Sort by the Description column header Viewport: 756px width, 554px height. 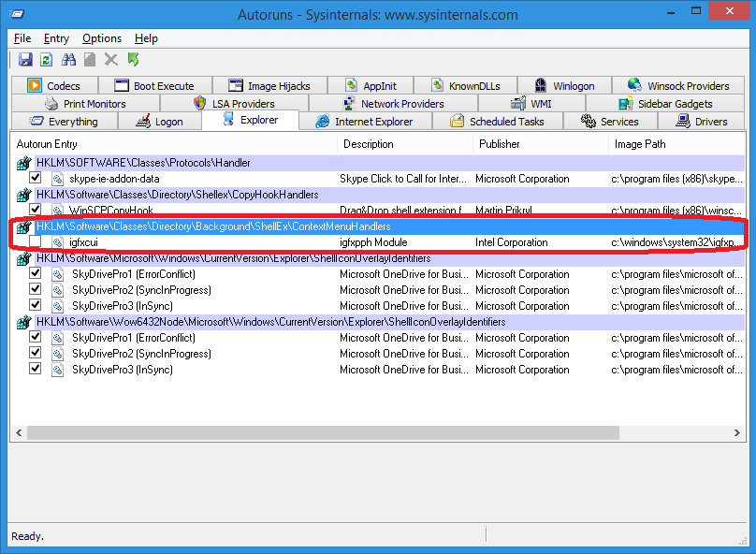pyautogui.click(x=405, y=144)
